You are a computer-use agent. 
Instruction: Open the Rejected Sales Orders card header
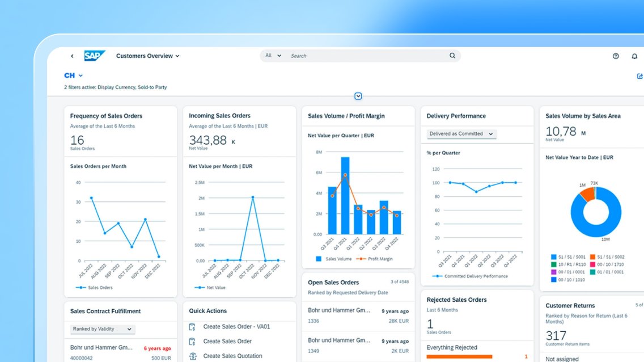pos(477,315)
